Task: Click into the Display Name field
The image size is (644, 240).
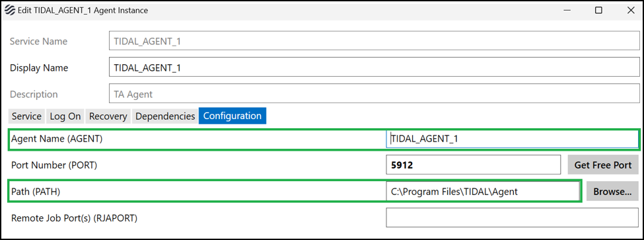Action: tap(374, 67)
